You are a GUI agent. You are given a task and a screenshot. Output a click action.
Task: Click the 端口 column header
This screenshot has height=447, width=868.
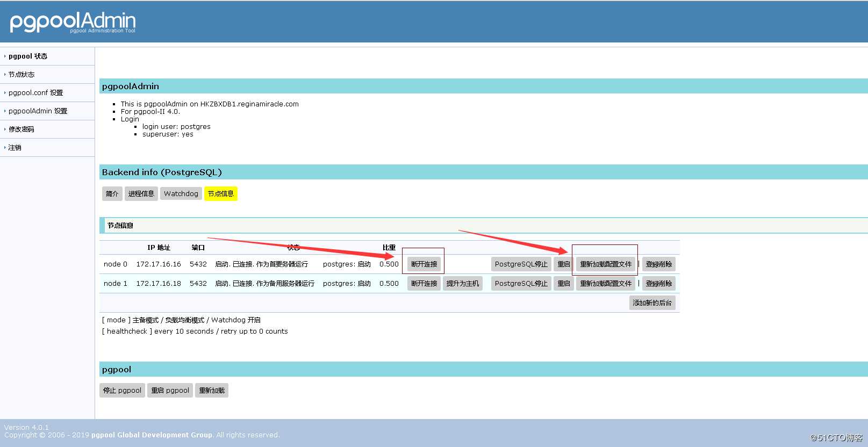pos(198,248)
